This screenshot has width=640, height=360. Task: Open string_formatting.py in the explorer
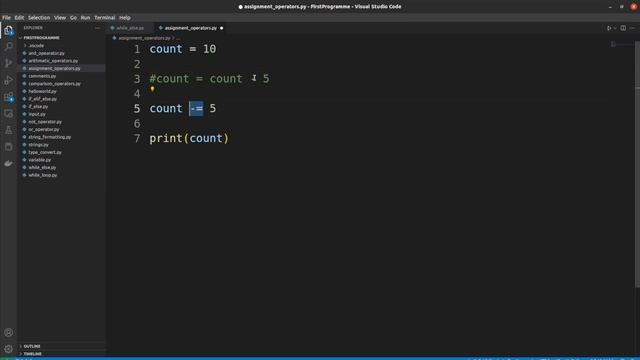point(49,137)
